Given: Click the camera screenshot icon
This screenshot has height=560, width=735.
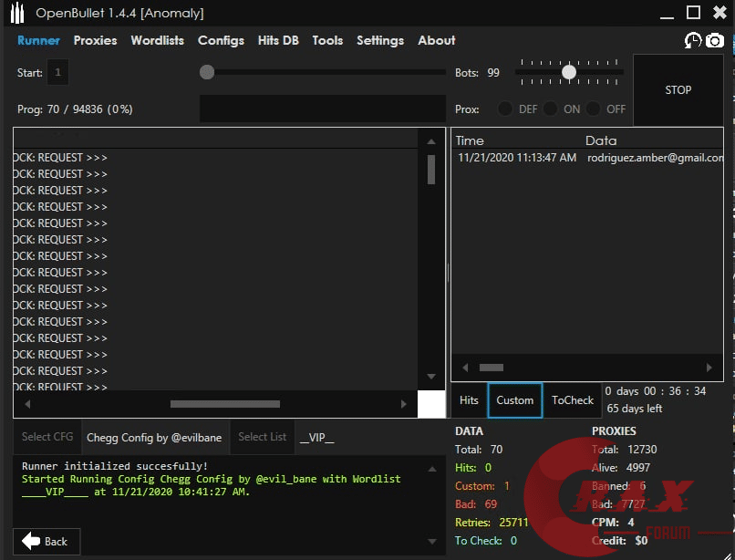Looking at the screenshot, I should pyautogui.click(x=715, y=40).
